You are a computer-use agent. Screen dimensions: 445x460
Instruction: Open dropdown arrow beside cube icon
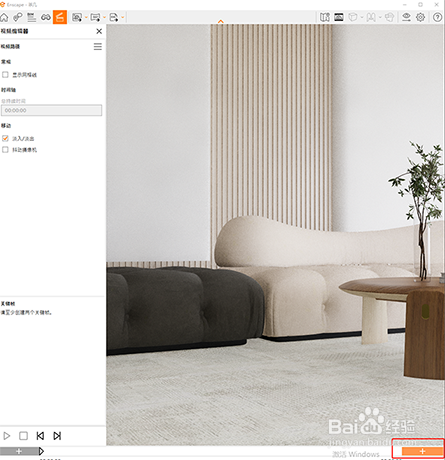pos(362,17)
